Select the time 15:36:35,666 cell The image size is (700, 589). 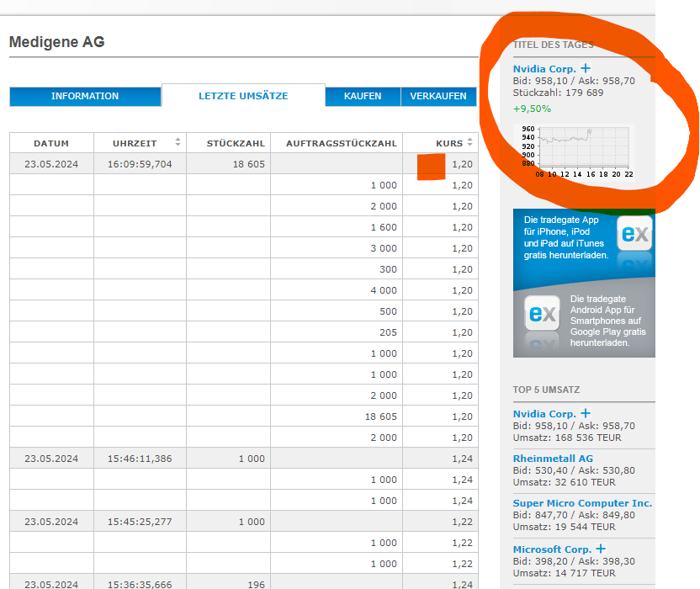[x=140, y=583]
